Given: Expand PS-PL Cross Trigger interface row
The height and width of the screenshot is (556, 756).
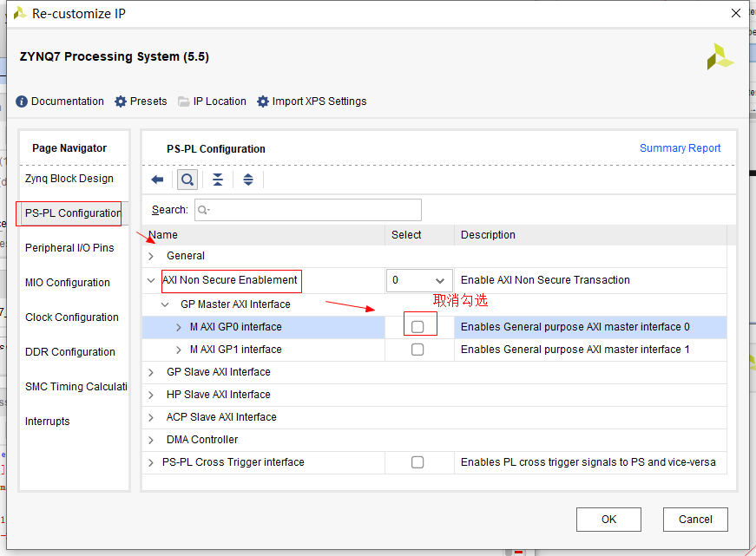Looking at the screenshot, I should [151, 462].
